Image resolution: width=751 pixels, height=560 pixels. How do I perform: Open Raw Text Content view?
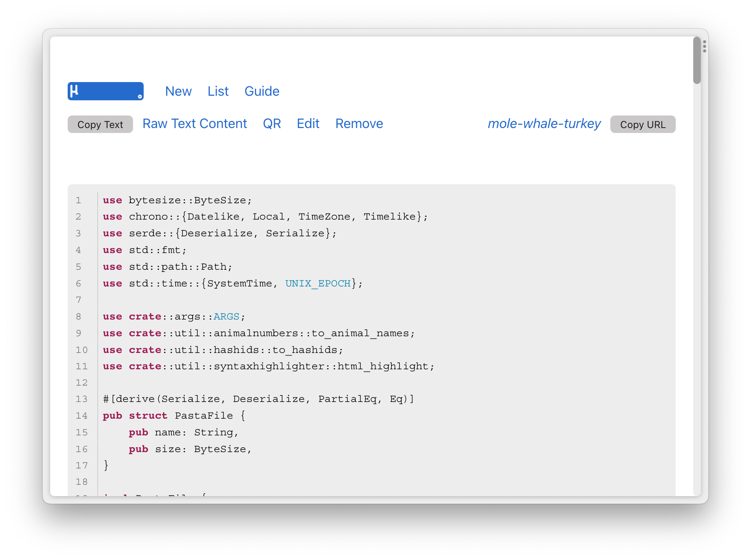pos(195,124)
